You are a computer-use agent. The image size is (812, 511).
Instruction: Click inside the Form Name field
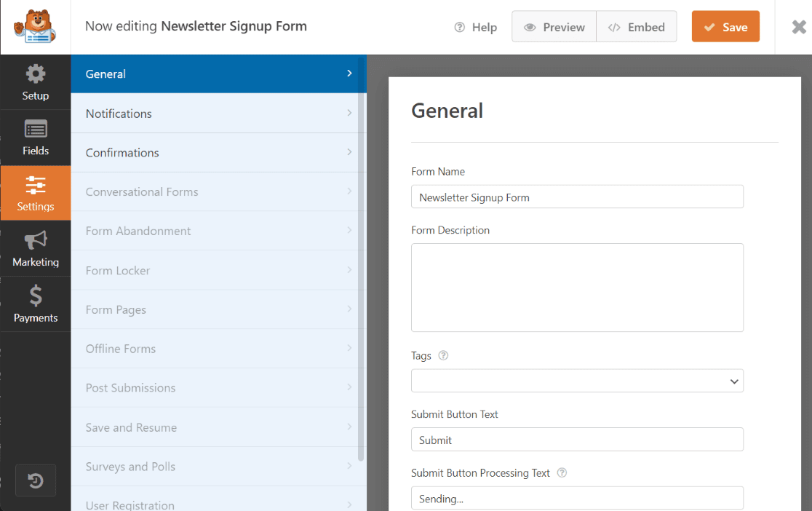pos(577,197)
